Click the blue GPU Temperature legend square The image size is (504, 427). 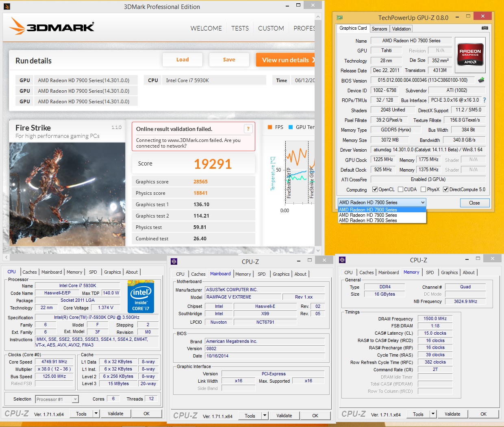coord(291,127)
